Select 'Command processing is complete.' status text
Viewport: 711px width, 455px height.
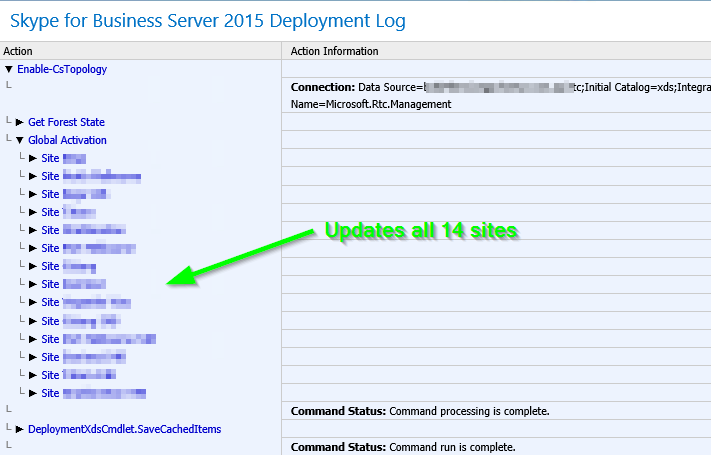[x=469, y=411]
